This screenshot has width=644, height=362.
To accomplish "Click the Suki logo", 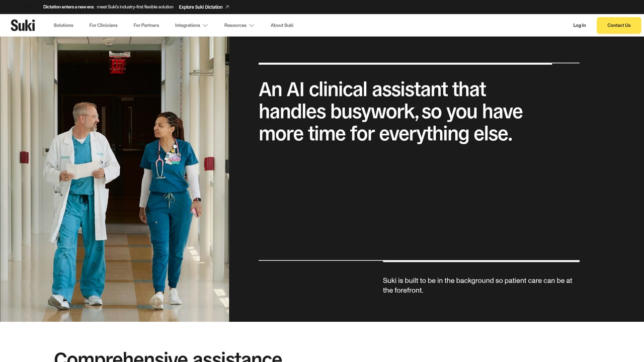I will (23, 25).
